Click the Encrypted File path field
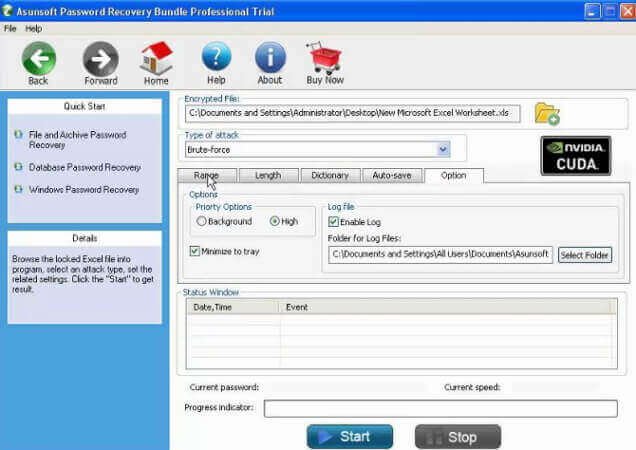 pos(352,113)
